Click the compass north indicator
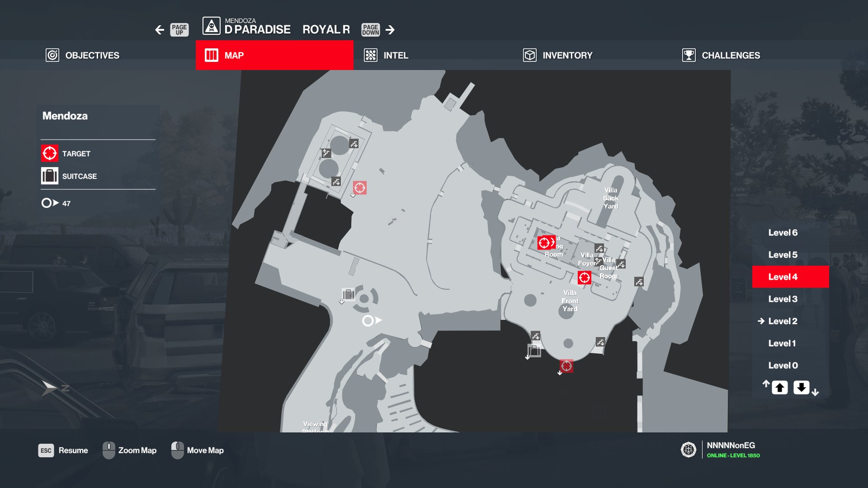This screenshot has height=488, width=868. click(x=55, y=388)
